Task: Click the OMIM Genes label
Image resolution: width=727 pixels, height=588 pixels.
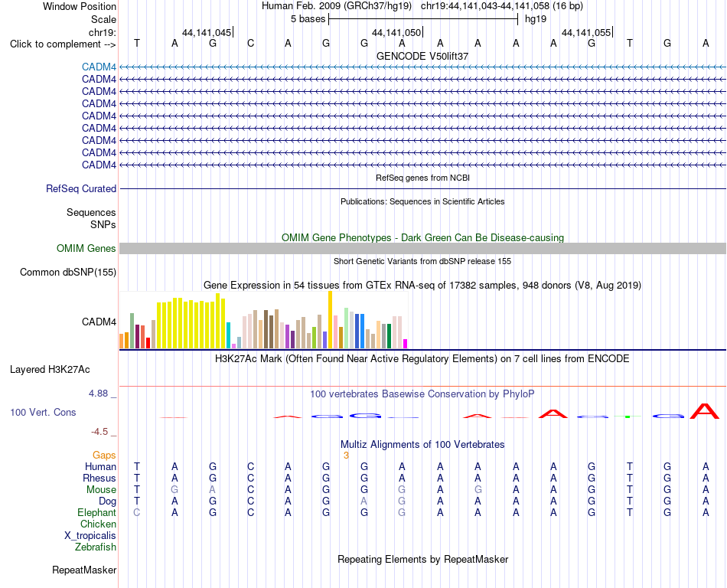Action: [86, 249]
